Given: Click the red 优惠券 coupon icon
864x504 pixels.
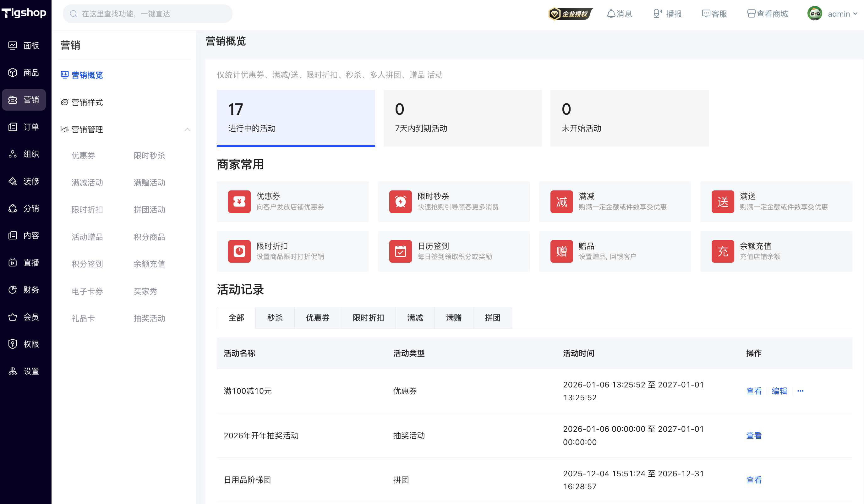Looking at the screenshot, I should (239, 202).
